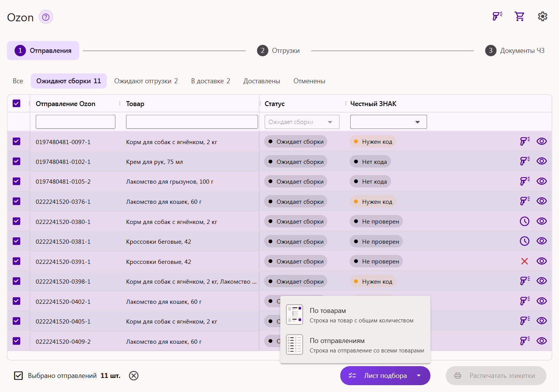Choose 'По отправлениям' picking list option

point(355,345)
